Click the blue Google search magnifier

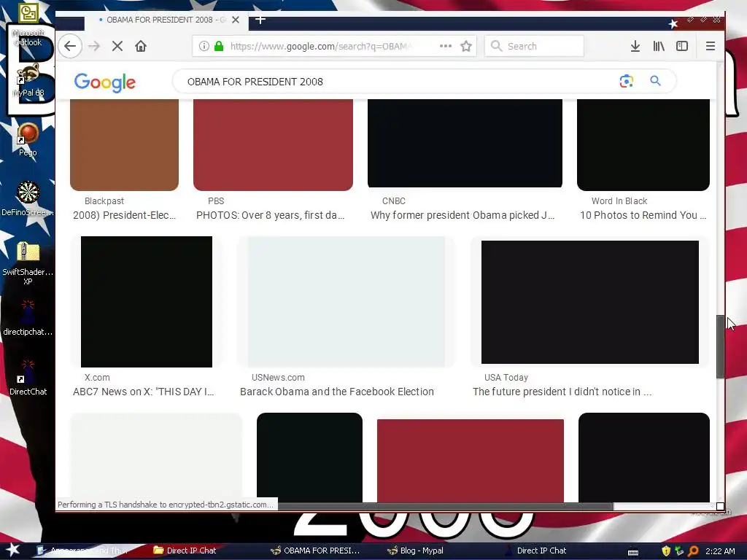coord(656,82)
